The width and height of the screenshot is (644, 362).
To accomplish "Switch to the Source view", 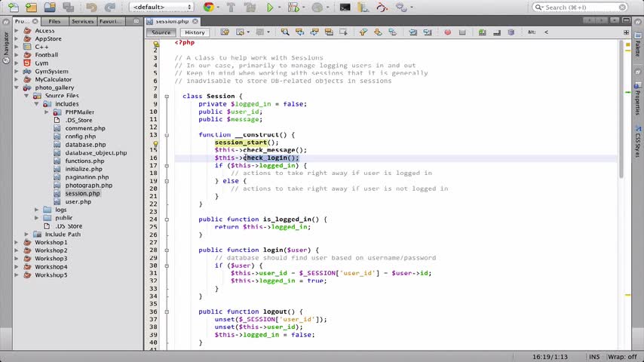I will point(161,32).
